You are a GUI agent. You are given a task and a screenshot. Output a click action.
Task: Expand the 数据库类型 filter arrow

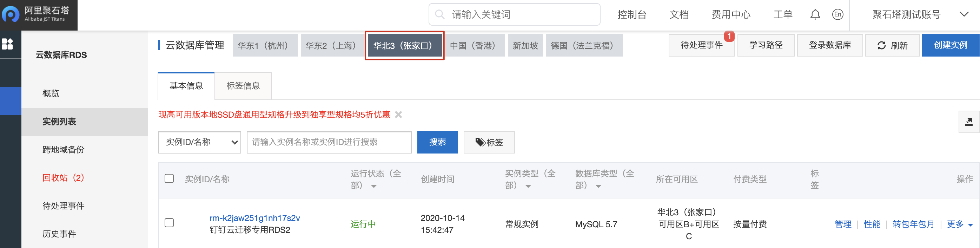pyautogui.click(x=598, y=186)
